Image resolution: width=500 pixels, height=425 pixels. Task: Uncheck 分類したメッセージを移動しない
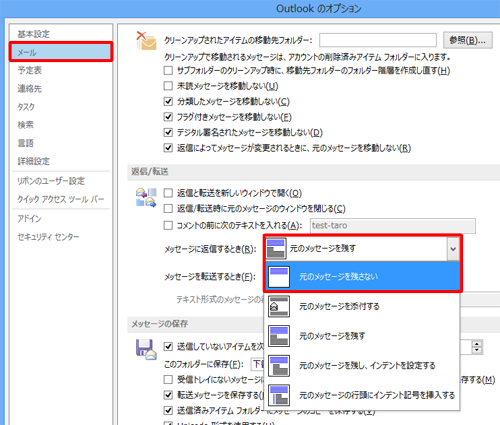coord(168,101)
